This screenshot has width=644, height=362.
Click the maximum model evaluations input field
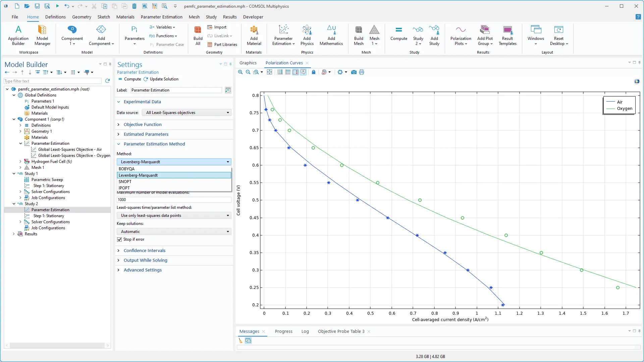pyautogui.click(x=174, y=199)
